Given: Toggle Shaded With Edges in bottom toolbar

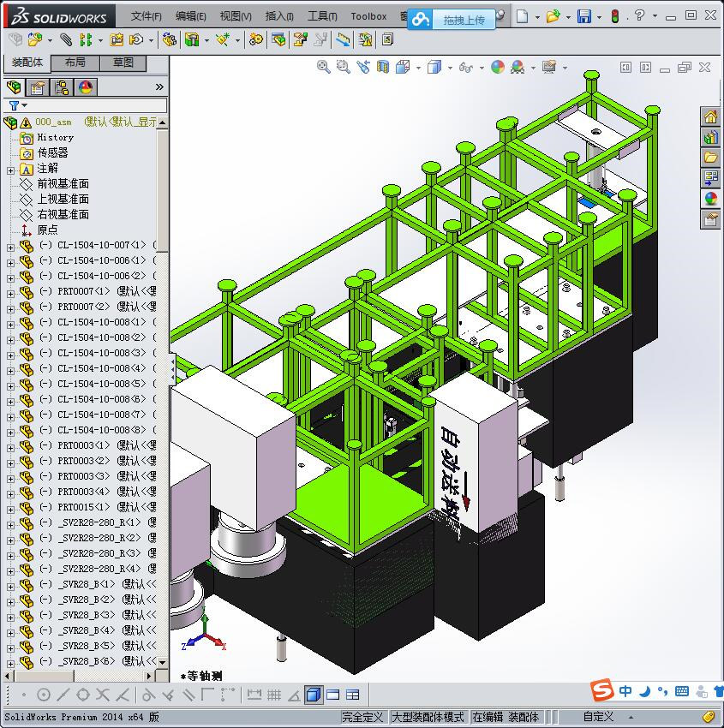Looking at the screenshot, I should point(314,695).
